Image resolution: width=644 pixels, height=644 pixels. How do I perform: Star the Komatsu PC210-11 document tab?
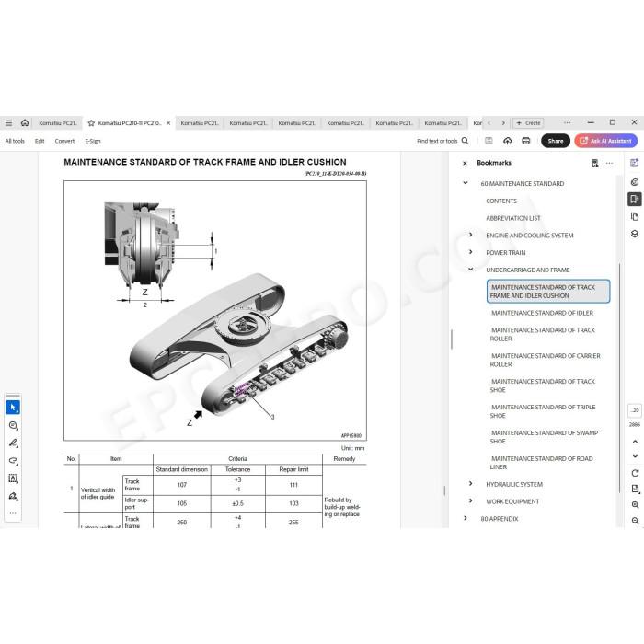(x=91, y=123)
